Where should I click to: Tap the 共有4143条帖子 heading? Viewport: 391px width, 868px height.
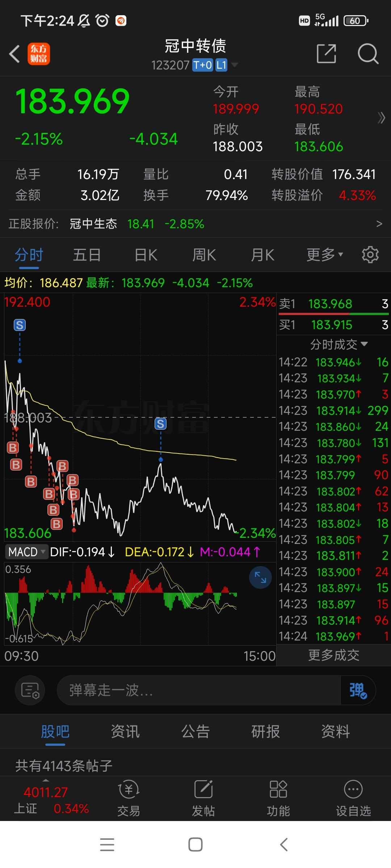(64, 765)
